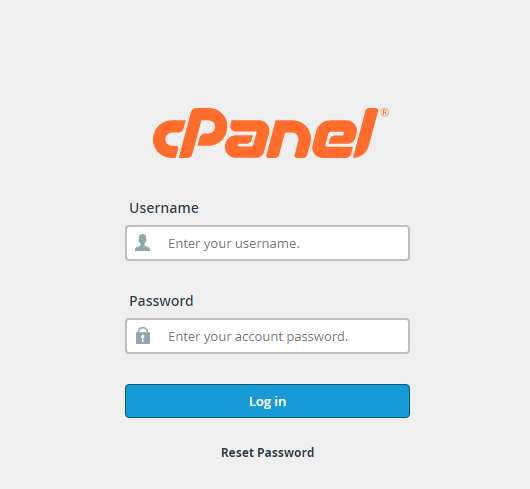The width and height of the screenshot is (530, 489).
Task: Click the Username label
Action: [x=164, y=208]
